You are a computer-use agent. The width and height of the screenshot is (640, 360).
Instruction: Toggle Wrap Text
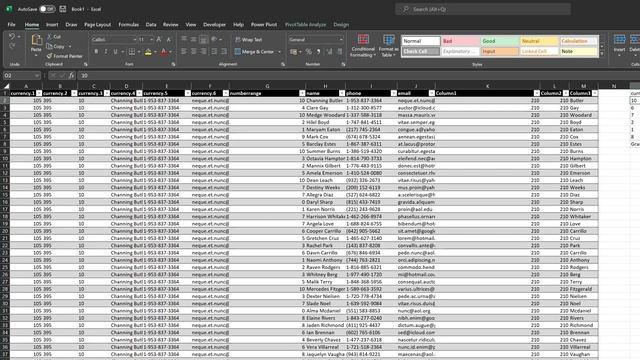(x=249, y=40)
